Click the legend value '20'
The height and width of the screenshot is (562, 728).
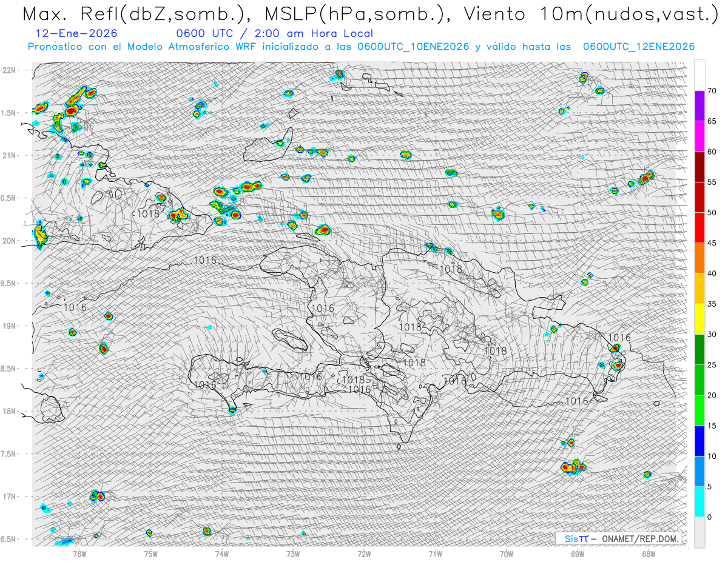pos(712,395)
